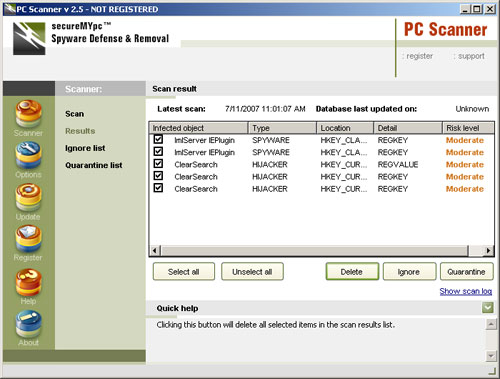Click the scan date 7/11/2007 11:01:07 AM
Viewport: 500px width, 379px height.
[x=265, y=109]
